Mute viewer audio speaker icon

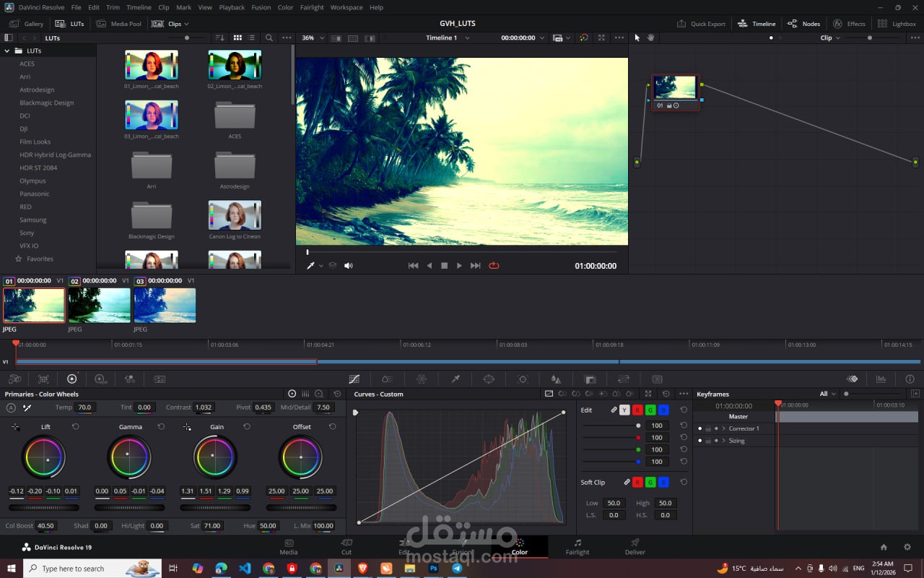coord(348,266)
